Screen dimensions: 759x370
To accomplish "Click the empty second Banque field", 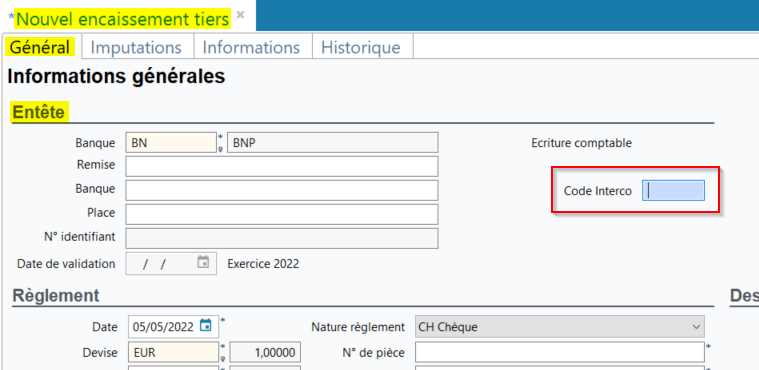I will coord(282,190).
